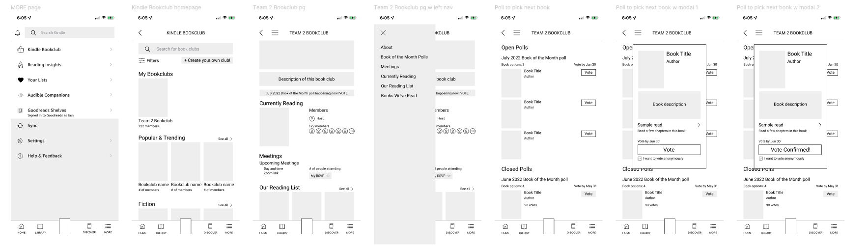Tap '+ Create your own club!' button
The width and height of the screenshot is (868, 247).
click(207, 60)
